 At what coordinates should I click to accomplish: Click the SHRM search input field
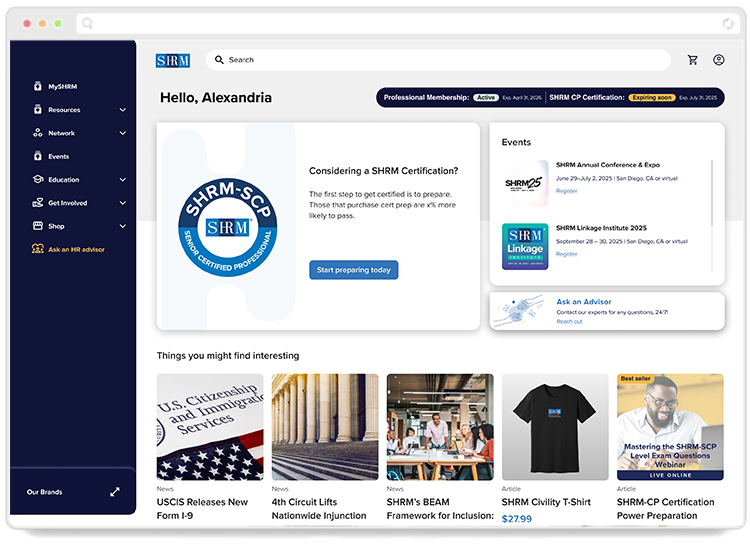[x=438, y=60]
